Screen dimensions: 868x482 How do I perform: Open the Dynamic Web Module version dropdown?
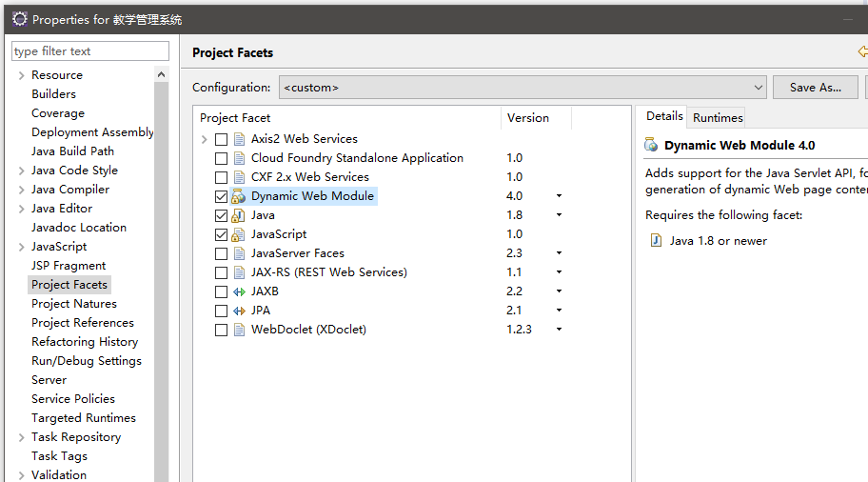tap(559, 196)
